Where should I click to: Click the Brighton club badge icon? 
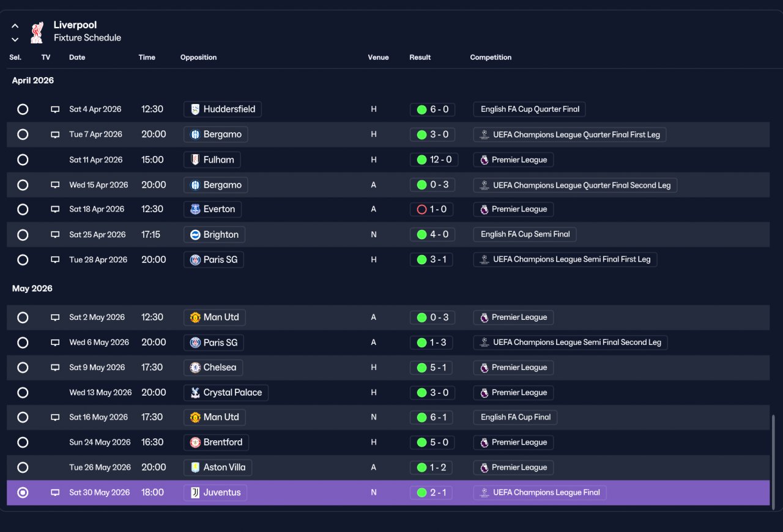195,234
